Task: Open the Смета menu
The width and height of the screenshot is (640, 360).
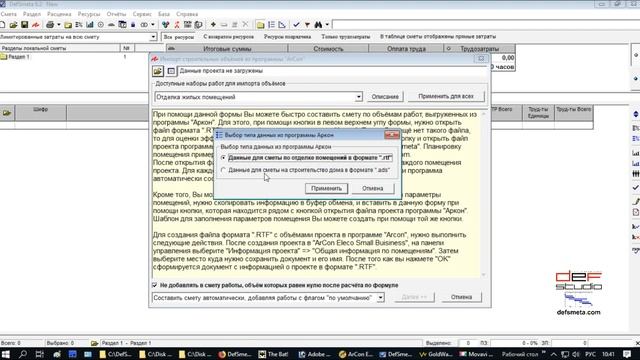Action: click(x=9, y=14)
